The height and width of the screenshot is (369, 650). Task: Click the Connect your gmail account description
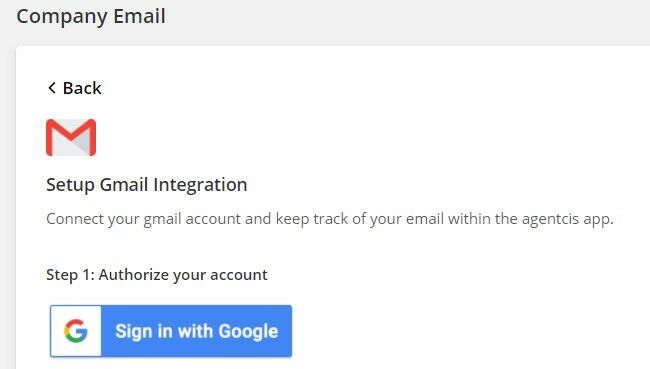point(330,219)
